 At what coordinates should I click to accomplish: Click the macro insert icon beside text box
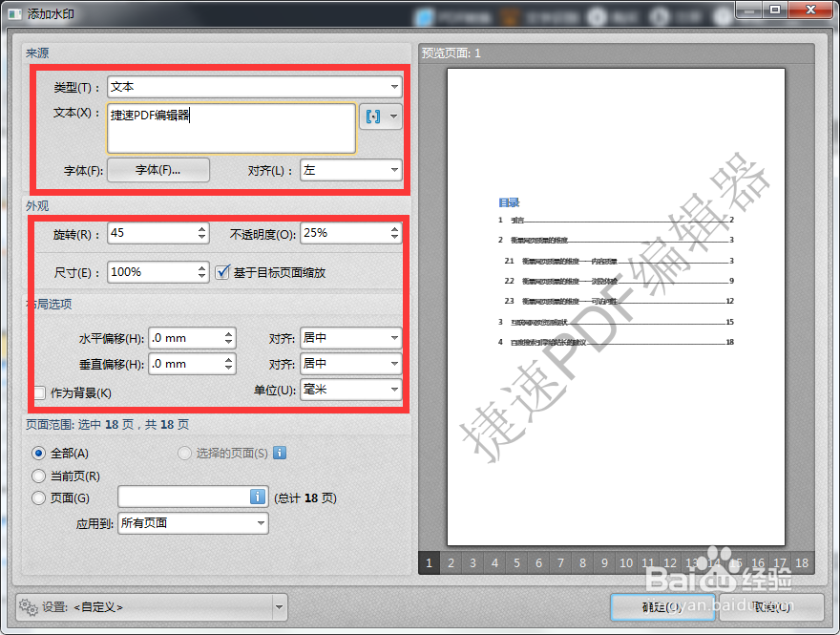(x=373, y=116)
